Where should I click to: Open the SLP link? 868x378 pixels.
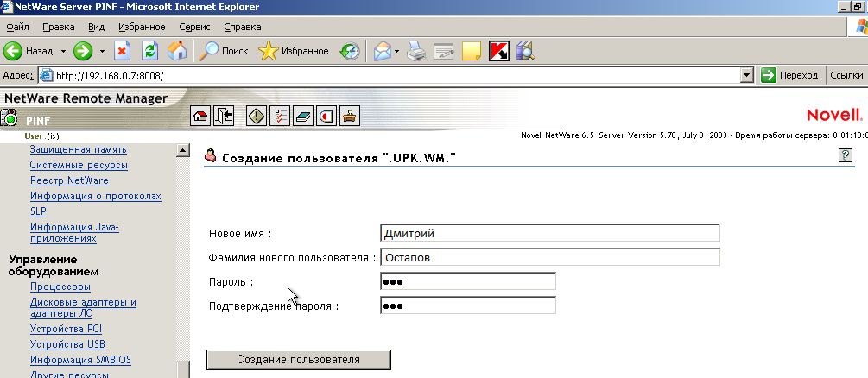38,211
